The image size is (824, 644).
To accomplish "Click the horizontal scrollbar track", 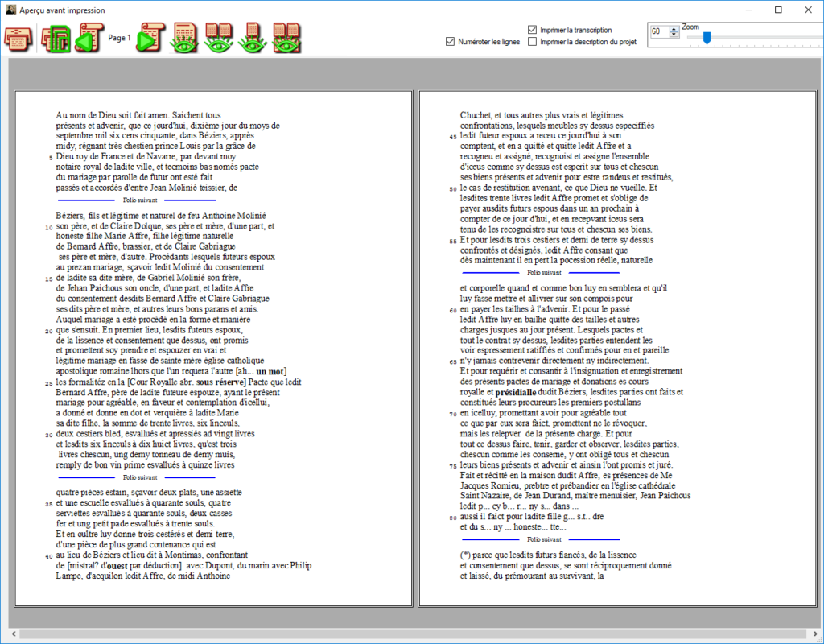I will [x=411, y=634].
